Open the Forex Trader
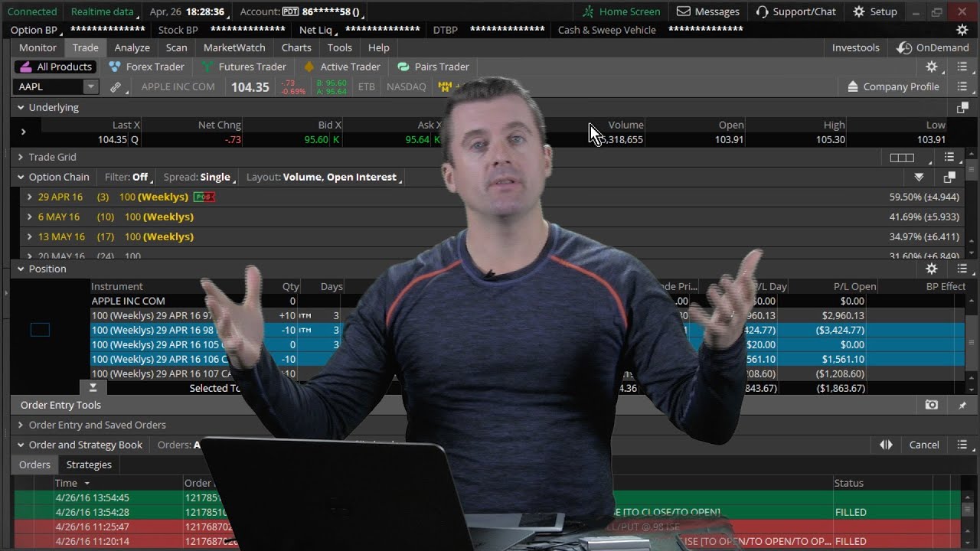Viewport: 980px width, 551px height. [x=146, y=67]
